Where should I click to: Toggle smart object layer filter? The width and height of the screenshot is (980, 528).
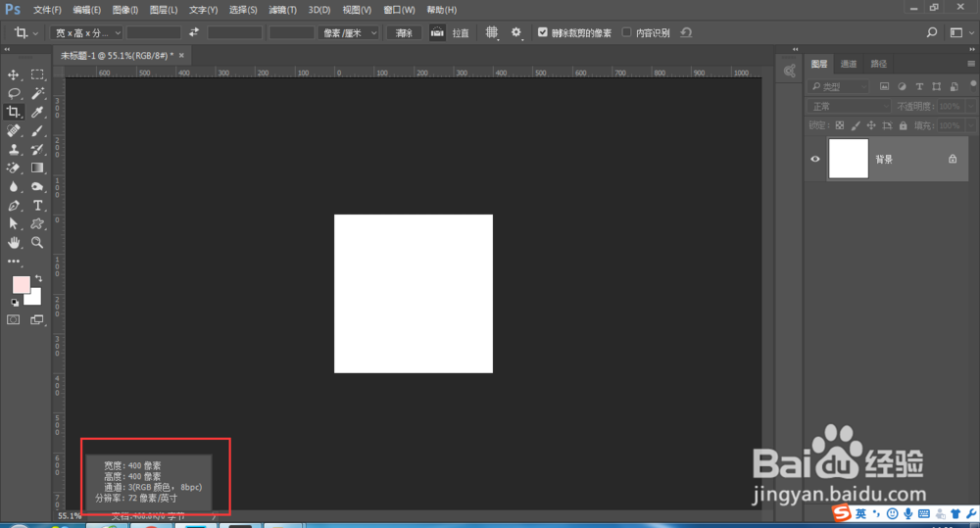954,86
